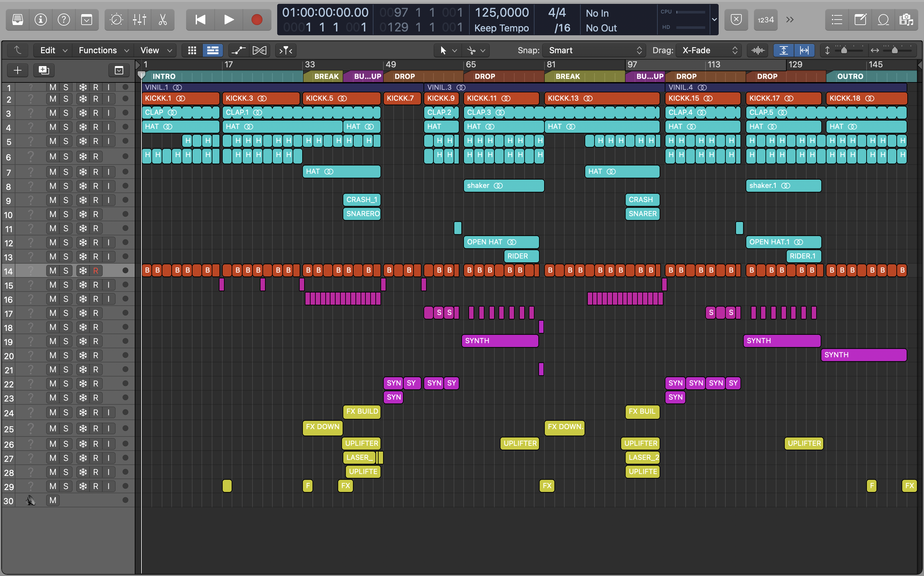Open the Functions menu
This screenshot has height=576, width=924.
click(103, 50)
